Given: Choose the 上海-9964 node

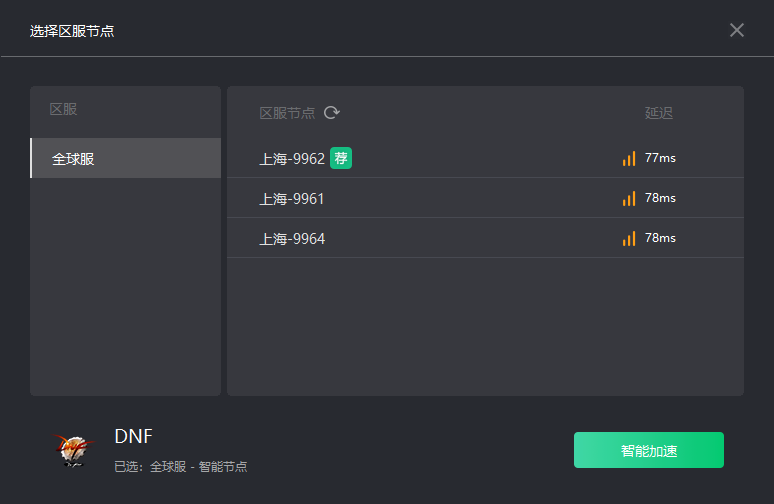Looking at the screenshot, I should coord(485,238).
